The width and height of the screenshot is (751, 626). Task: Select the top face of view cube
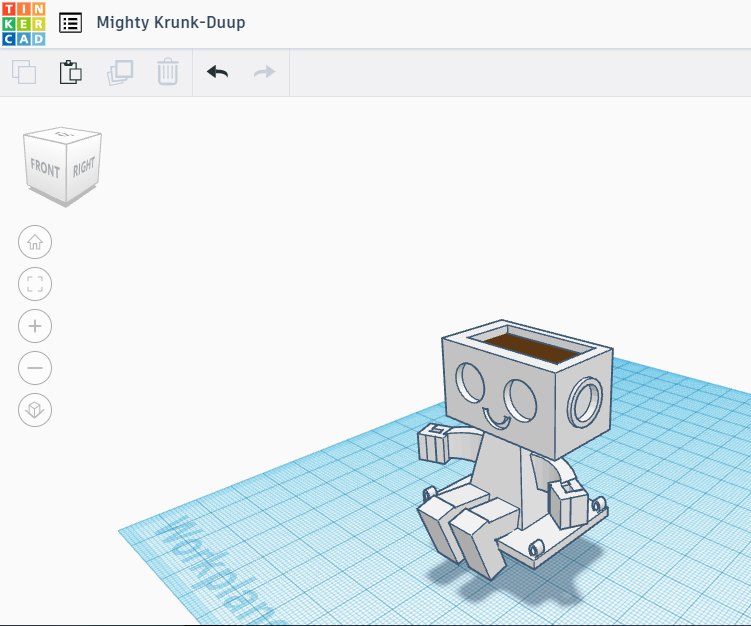click(63, 135)
